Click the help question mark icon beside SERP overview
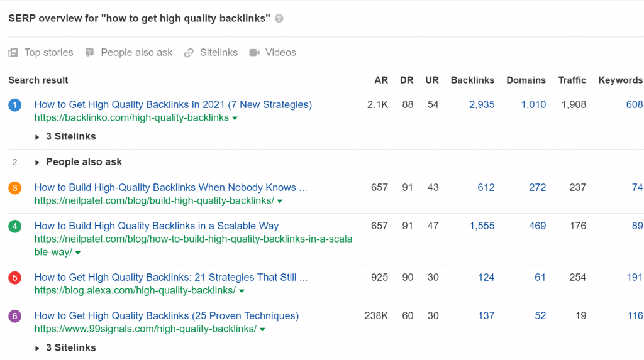This screenshot has width=644, height=360. [279, 18]
